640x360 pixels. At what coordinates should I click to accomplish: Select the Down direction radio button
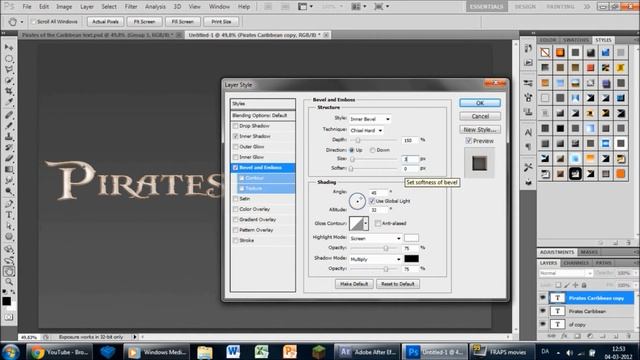[x=372, y=150]
